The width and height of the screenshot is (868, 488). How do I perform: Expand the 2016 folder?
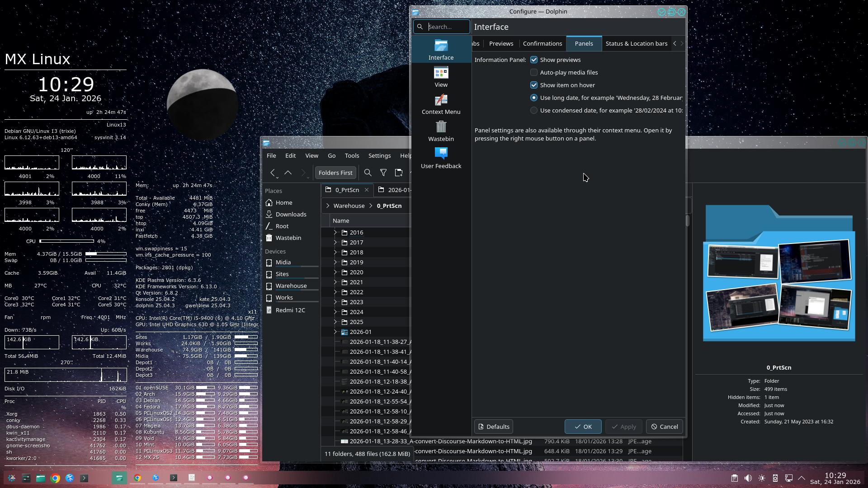(335, 232)
